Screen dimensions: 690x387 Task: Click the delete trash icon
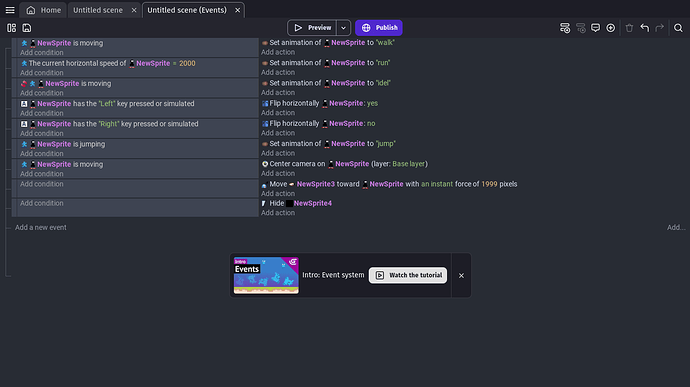(x=629, y=28)
